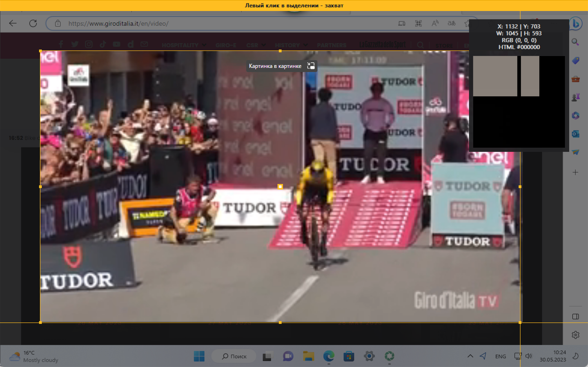This screenshot has width=588, height=367.
Task: Go back with the browser back arrow
Action: click(x=13, y=24)
